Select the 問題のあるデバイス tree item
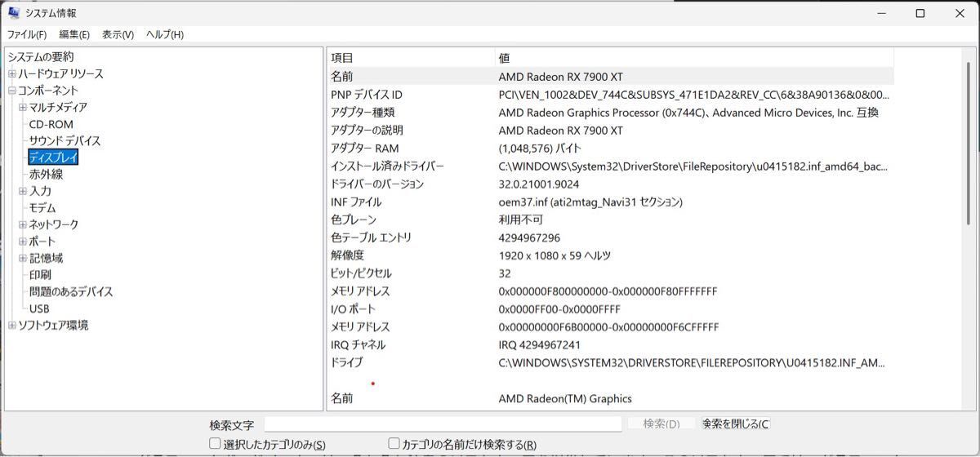Screen dimensions: 980x457 [71, 292]
